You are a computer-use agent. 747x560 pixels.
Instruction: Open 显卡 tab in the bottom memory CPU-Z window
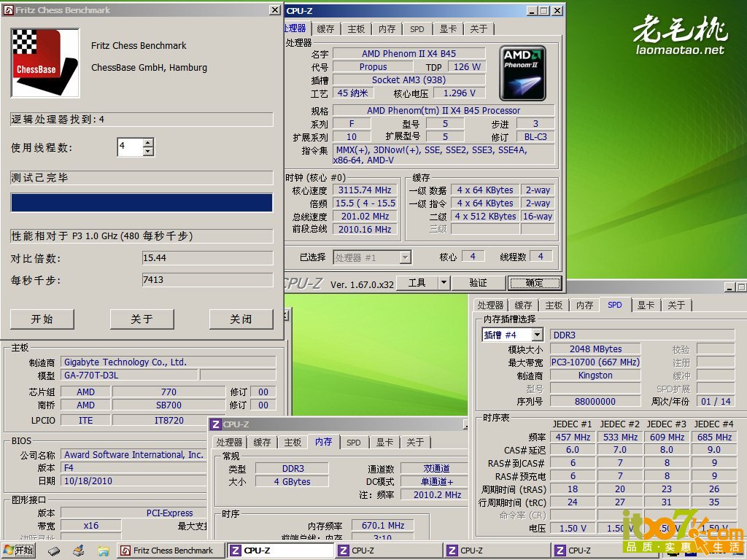pyautogui.click(x=384, y=443)
